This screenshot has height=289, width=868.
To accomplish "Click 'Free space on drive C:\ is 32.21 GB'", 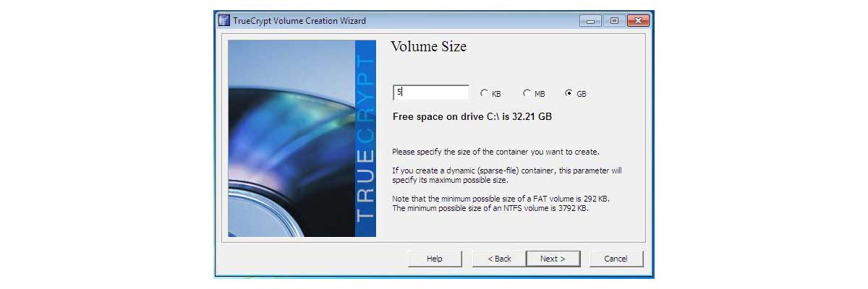I will [x=472, y=116].
